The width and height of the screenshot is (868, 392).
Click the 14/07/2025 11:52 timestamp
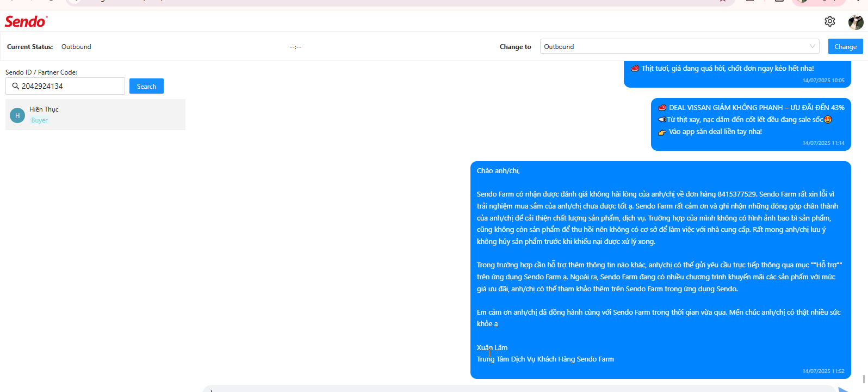[823, 371]
